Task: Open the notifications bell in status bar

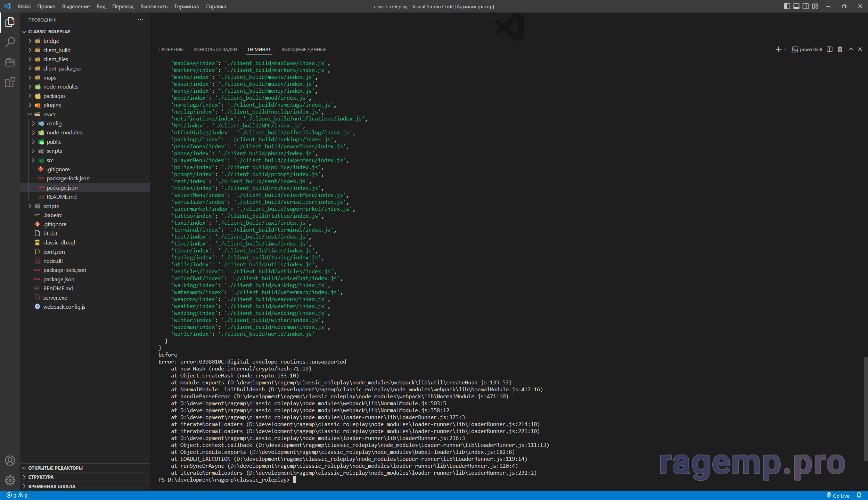Action: (x=859, y=495)
